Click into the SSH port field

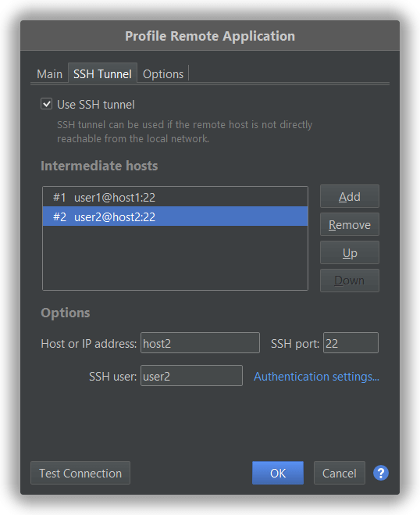pyautogui.click(x=351, y=343)
